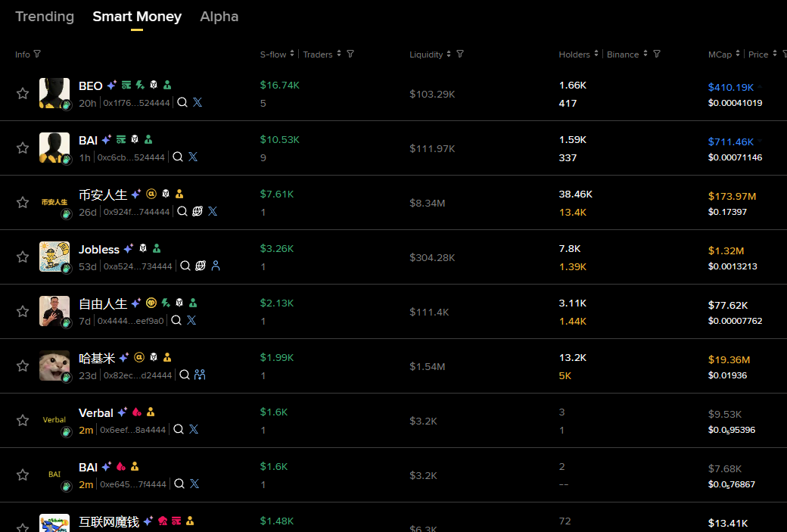Image resolution: width=787 pixels, height=532 pixels.
Task: Star the BEO token as a favorite
Action: (22, 94)
